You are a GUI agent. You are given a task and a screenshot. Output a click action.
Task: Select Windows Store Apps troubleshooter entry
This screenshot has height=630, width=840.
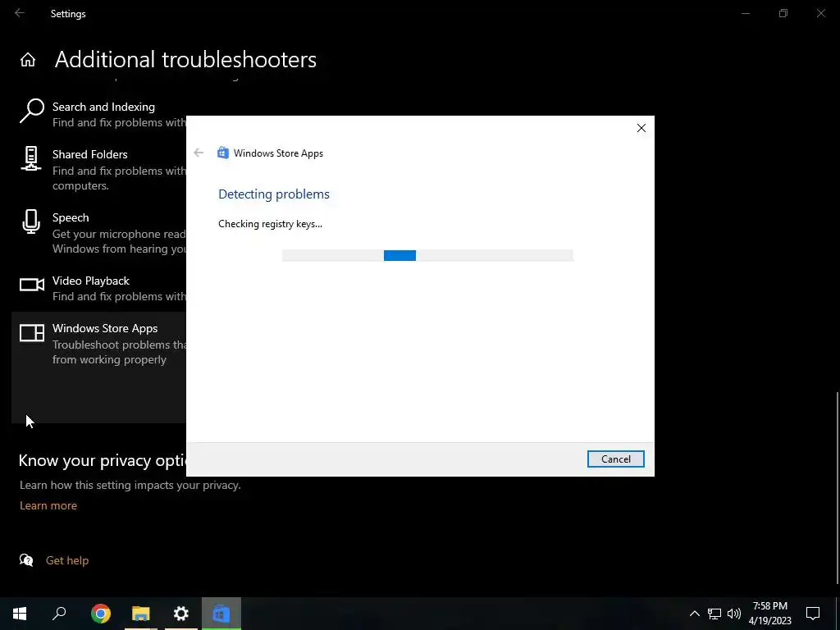pyautogui.click(x=99, y=368)
